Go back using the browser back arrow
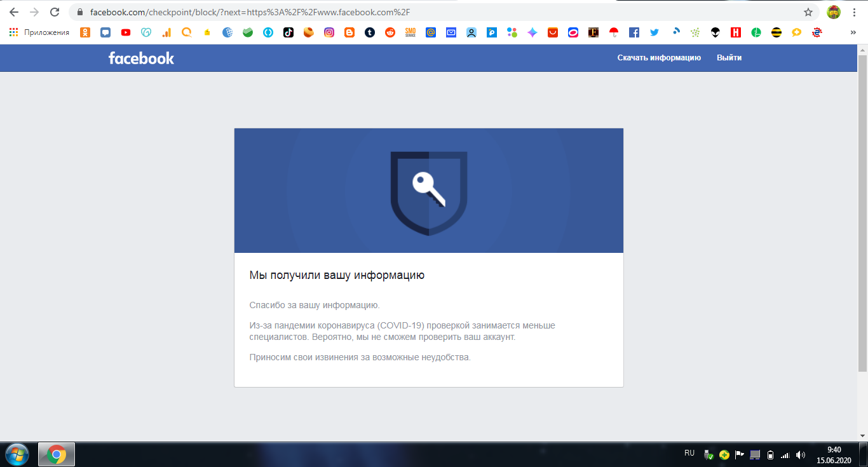Viewport: 868px width, 467px height. [x=13, y=12]
